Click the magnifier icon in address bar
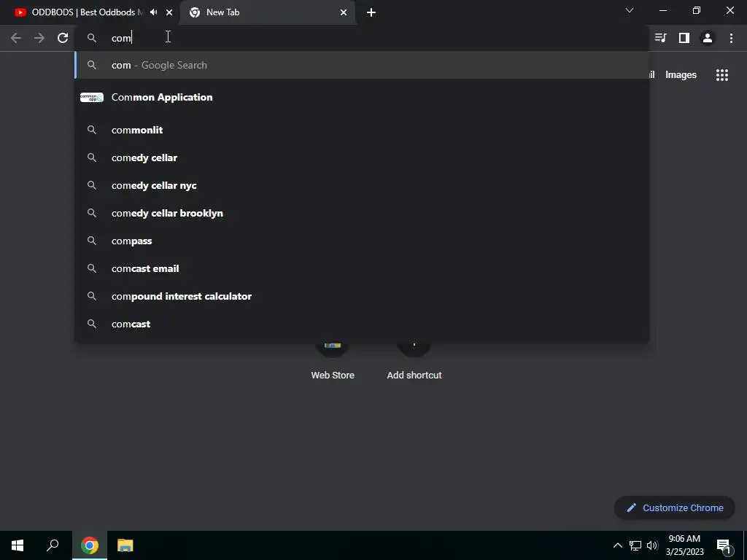 (x=92, y=38)
